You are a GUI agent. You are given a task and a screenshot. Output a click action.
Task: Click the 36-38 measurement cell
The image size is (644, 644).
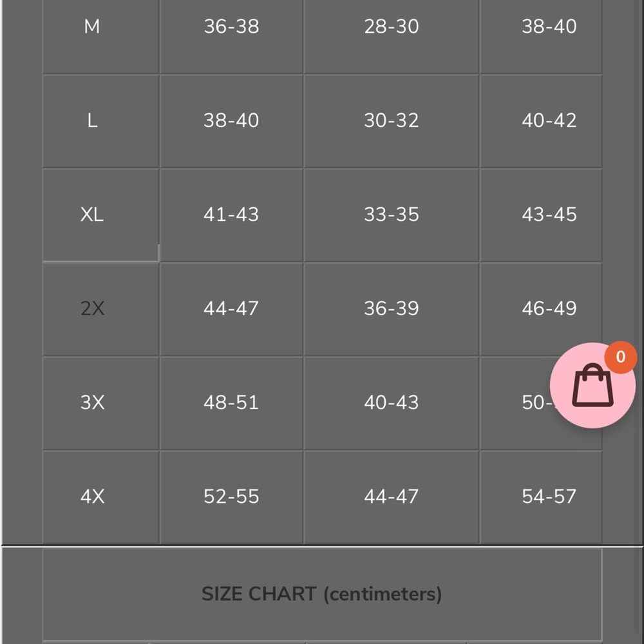pyautogui.click(x=231, y=27)
